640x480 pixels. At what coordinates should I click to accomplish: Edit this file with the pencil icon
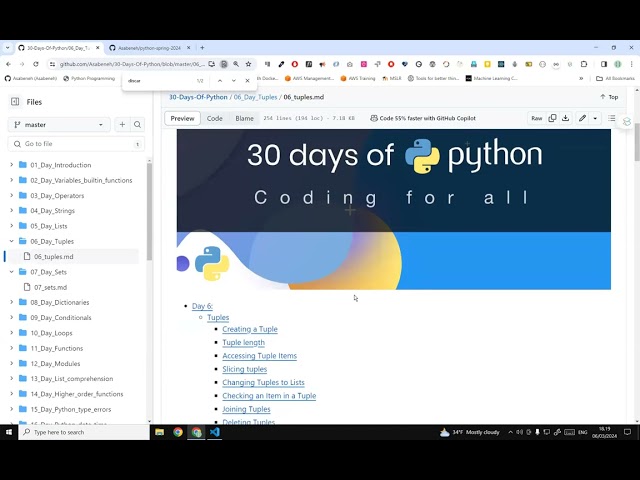coord(582,118)
